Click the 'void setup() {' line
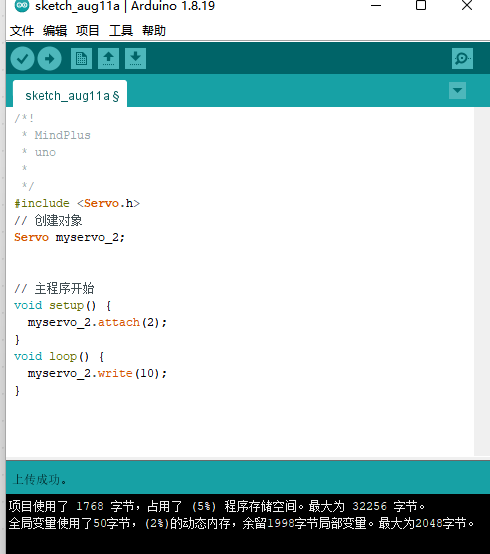 coord(63,305)
